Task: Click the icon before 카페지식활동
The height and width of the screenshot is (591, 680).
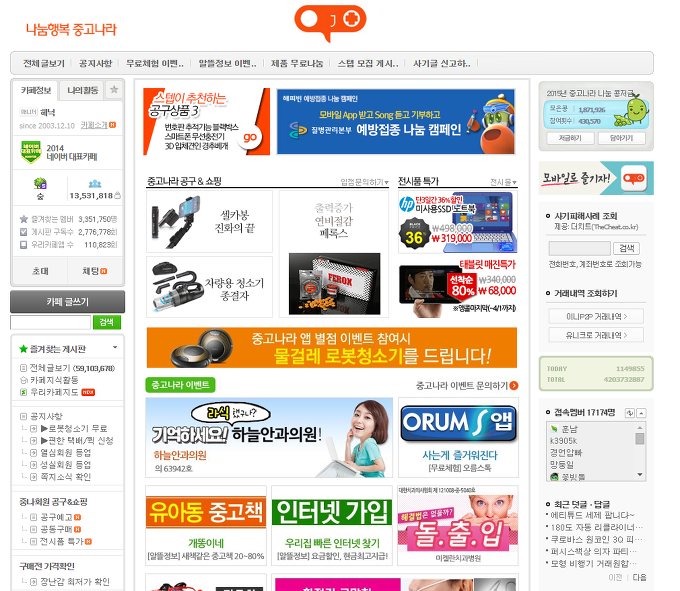Action: 24,380
